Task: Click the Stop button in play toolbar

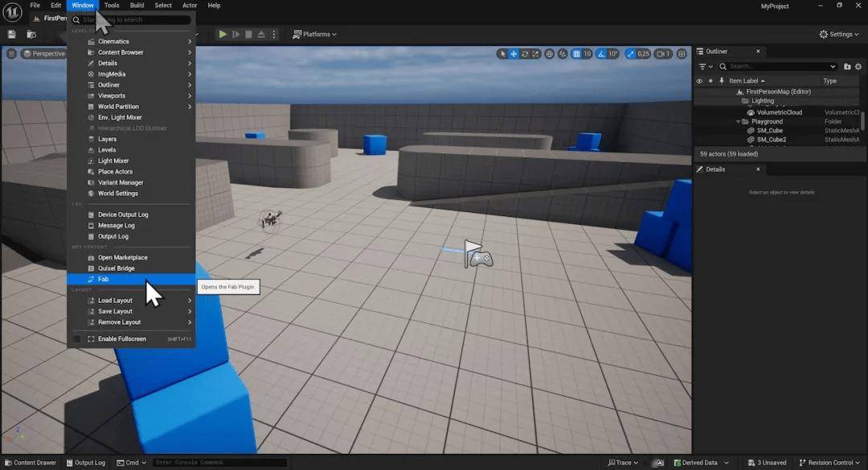Action: pyautogui.click(x=249, y=34)
